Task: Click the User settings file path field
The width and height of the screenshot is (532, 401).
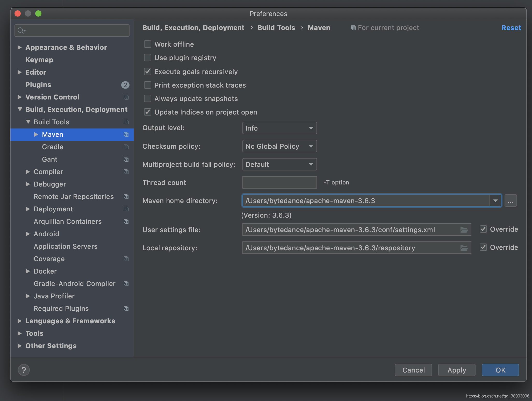Action: coord(357,230)
